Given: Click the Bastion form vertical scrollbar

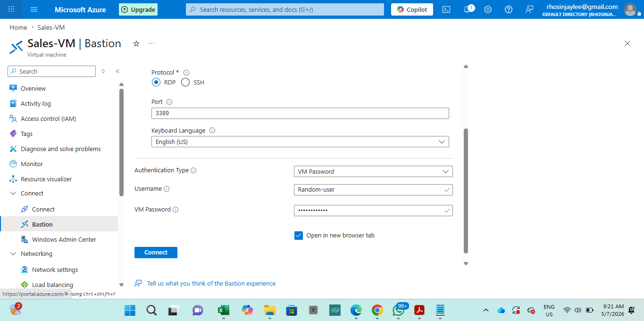Looking at the screenshot, I should pyautogui.click(x=466, y=191).
